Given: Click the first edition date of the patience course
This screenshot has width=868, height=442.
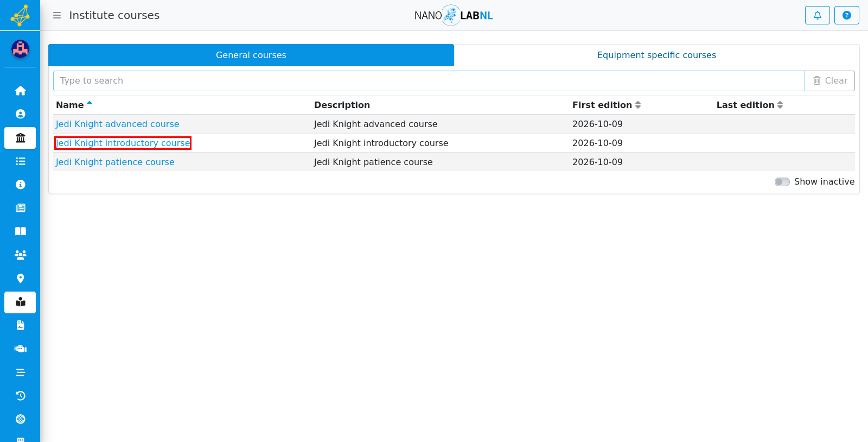Looking at the screenshot, I should pos(597,162).
